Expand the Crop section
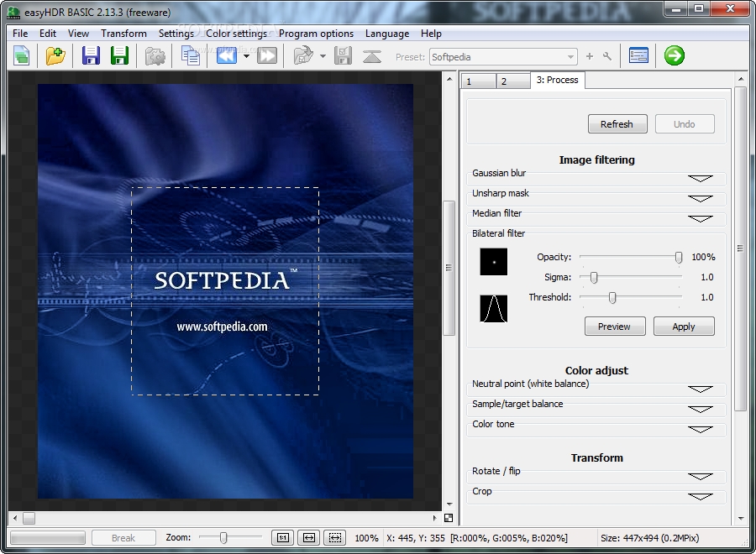756x554 pixels. (701, 497)
